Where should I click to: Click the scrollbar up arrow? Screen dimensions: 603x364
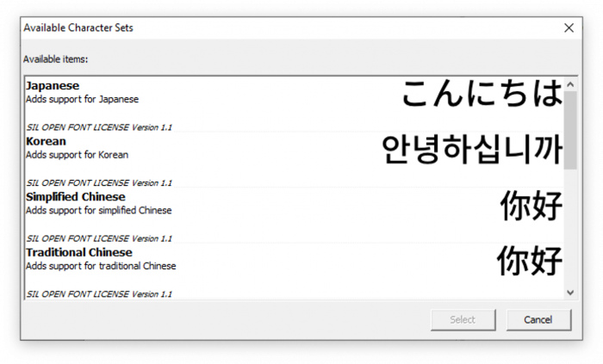[569, 83]
